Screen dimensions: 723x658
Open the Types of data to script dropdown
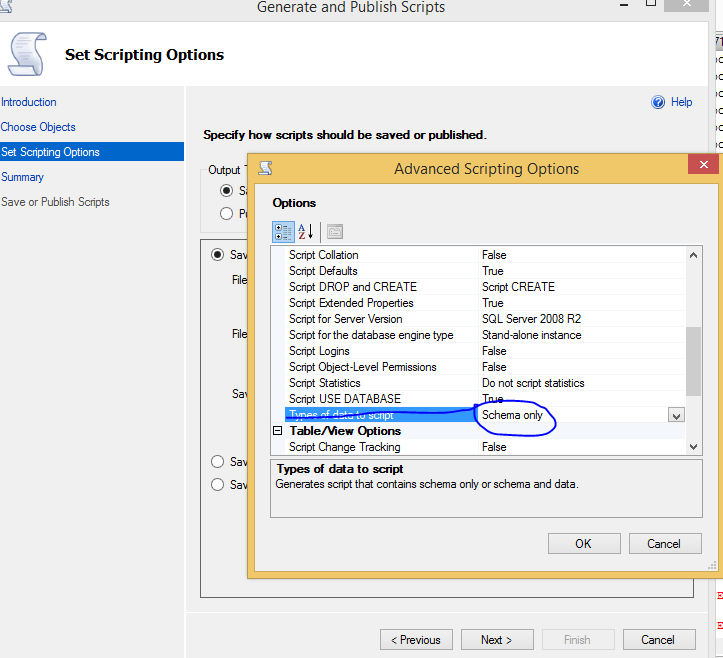(676, 415)
